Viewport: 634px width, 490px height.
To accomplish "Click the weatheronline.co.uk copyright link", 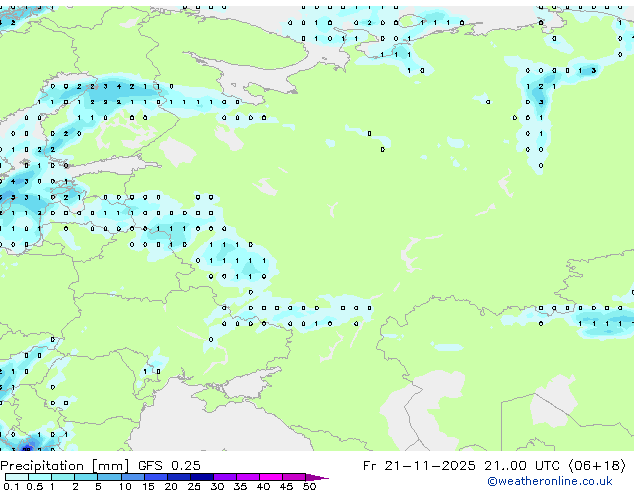I will (x=550, y=481).
